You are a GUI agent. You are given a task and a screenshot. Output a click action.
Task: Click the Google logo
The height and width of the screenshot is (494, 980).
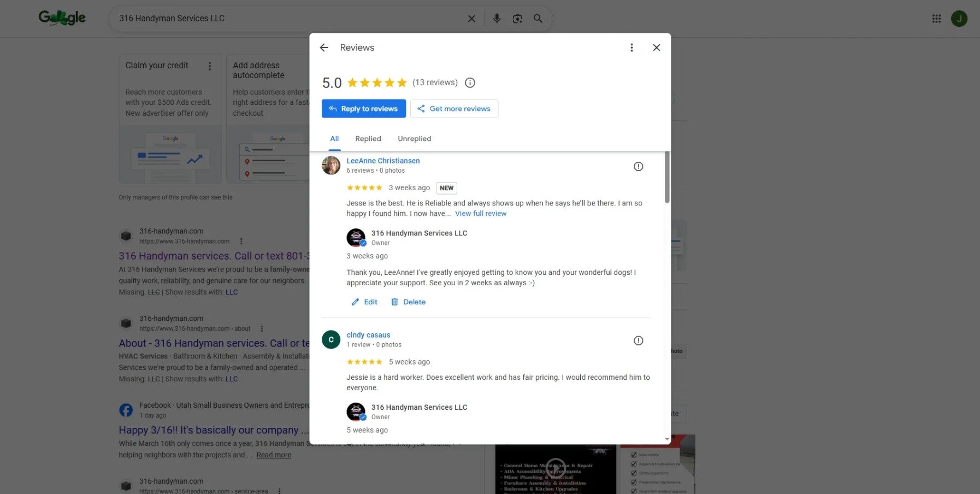pos(62,18)
